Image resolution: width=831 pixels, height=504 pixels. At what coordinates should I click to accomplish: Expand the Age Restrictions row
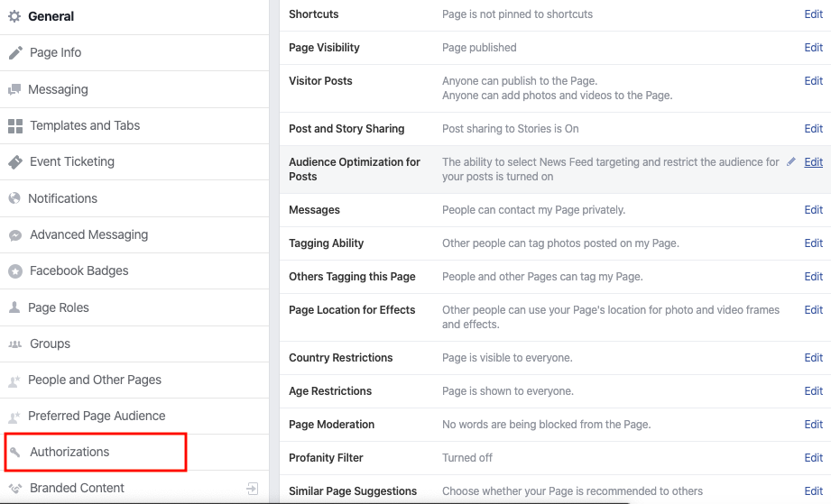pos(813,391)
